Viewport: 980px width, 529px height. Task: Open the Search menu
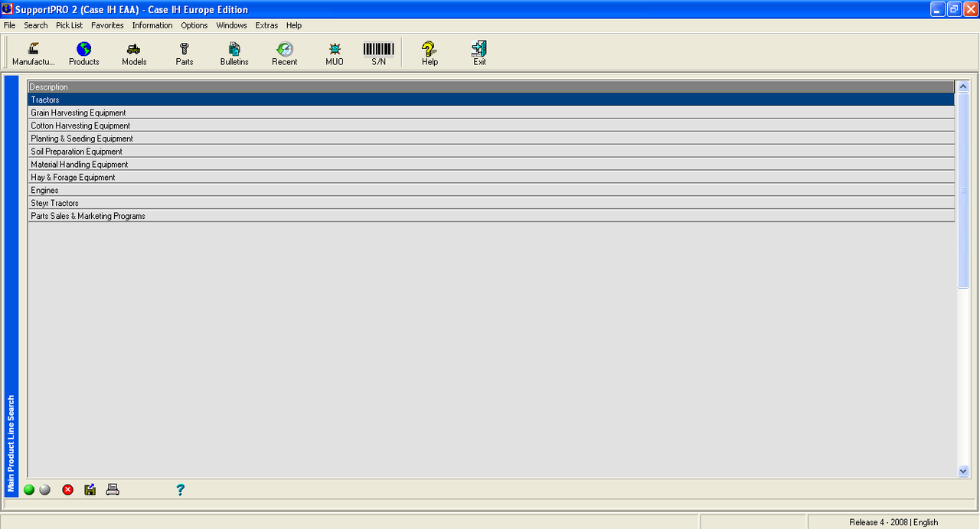coord(35,25)
